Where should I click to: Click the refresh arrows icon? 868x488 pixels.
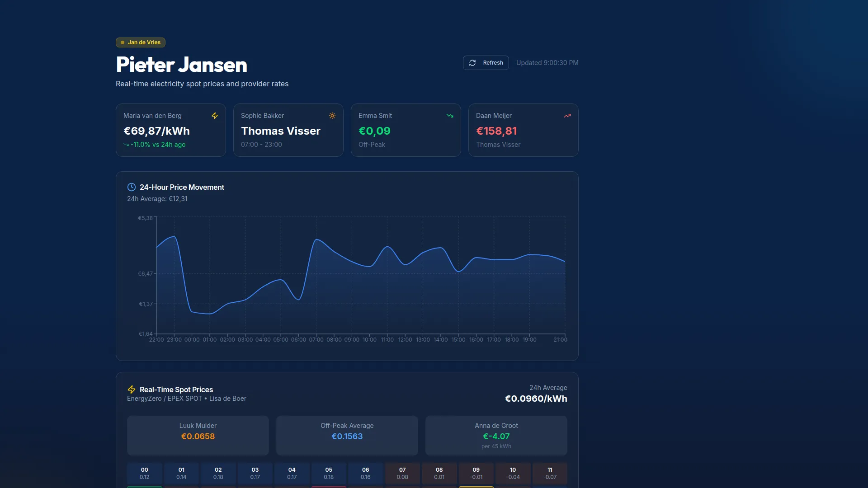click(x=472, y=63)
